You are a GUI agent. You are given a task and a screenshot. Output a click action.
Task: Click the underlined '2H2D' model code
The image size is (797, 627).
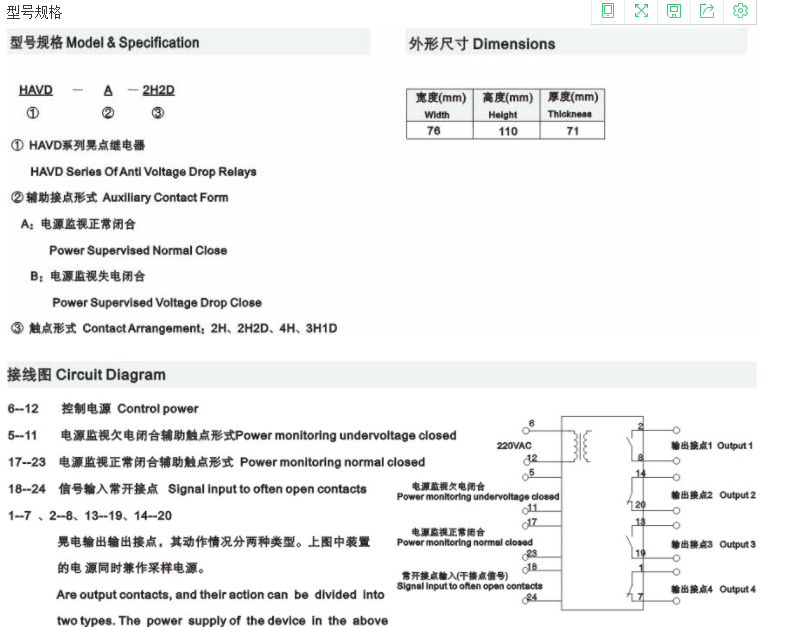[x=159, y=90]
